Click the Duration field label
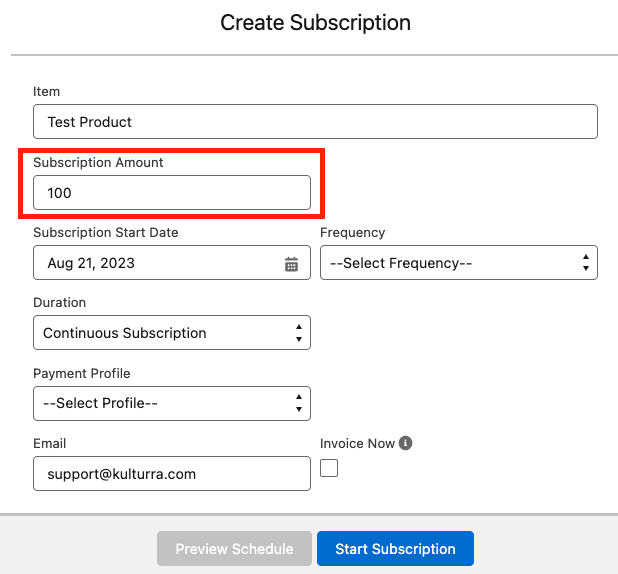618x574 pixels. tap(60, 302)
